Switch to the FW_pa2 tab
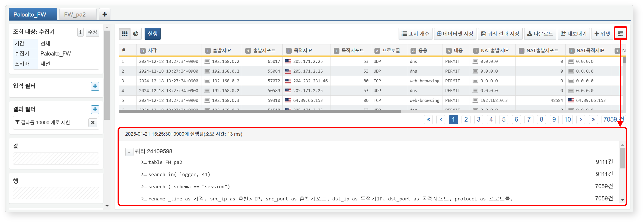The image size is (644, 223). click(78, 15)
